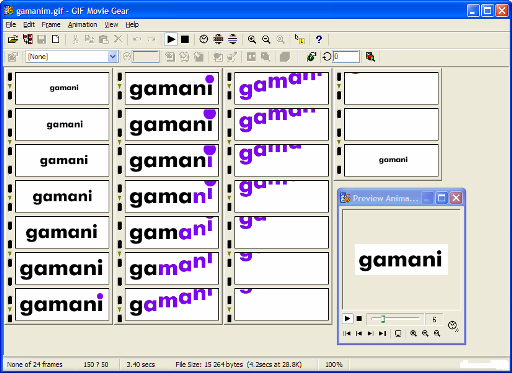The height and width of the screenshot is (373, 512).
Task: Open help with the question mark icon
Action: pos(319,39)
